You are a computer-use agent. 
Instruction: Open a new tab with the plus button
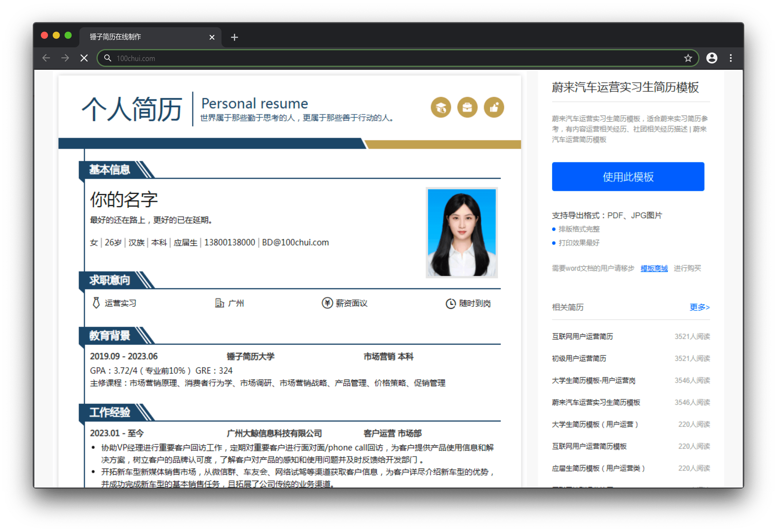(x=234, y=37)
